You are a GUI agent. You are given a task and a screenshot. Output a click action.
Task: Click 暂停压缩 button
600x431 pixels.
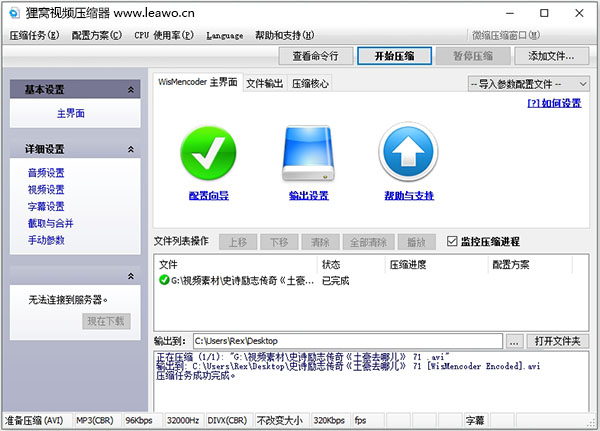tap(473, 56)
